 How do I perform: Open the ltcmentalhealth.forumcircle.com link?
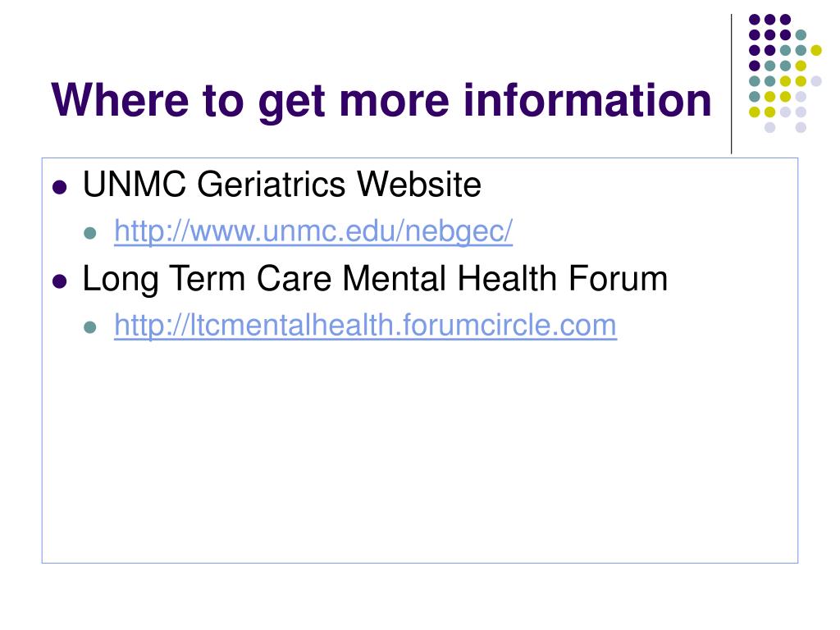[365, 325]
